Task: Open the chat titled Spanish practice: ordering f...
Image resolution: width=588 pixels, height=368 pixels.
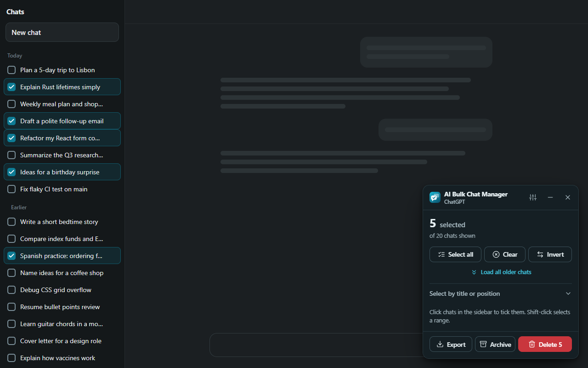Action: point(61,256)
